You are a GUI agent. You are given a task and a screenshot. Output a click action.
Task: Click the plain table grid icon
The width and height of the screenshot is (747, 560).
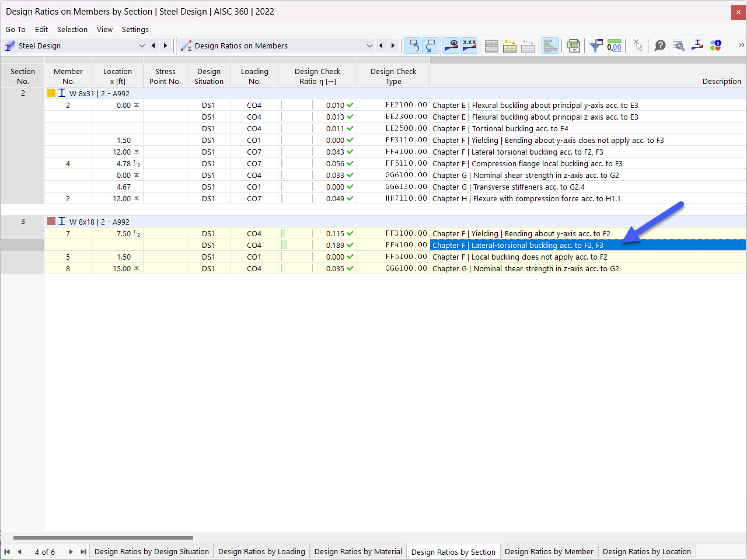pos(491,45)
